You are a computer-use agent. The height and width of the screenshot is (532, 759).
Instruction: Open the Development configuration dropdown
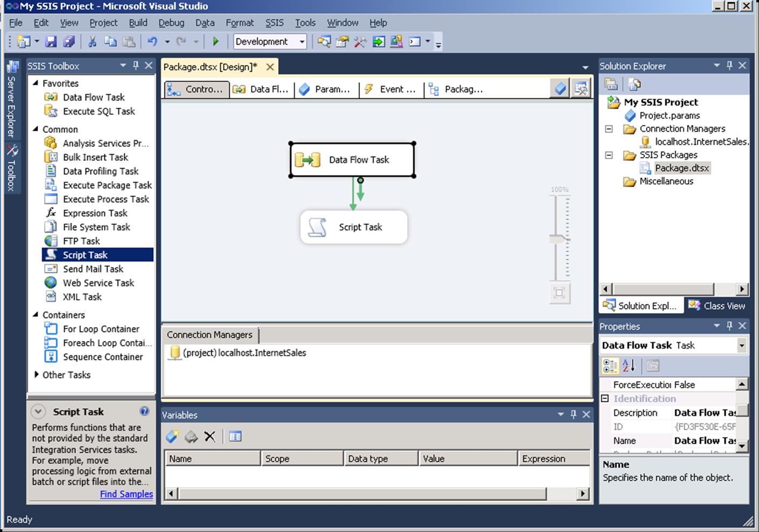click(302, 41)
